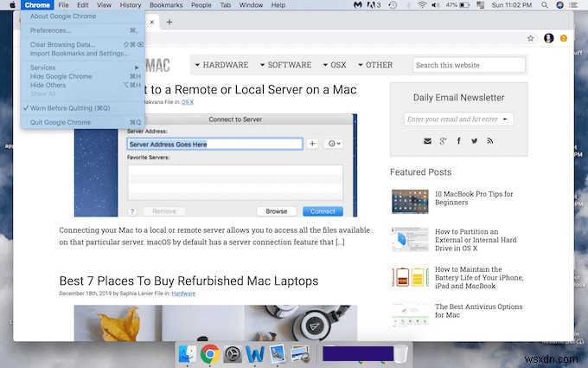This screenshot has width=588, height=368.
Task: Open the Bookmarks menu
Action: [166, 5]
